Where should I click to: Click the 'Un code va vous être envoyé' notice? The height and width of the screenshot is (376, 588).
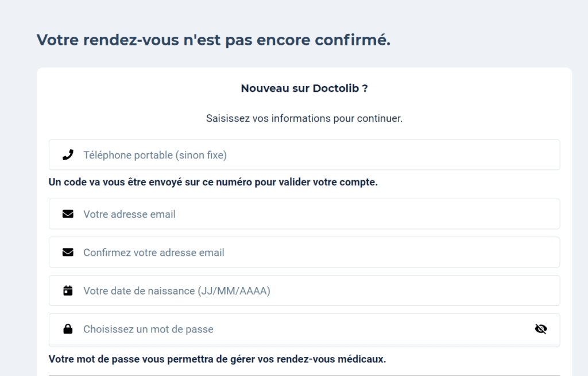pos(213,183)
